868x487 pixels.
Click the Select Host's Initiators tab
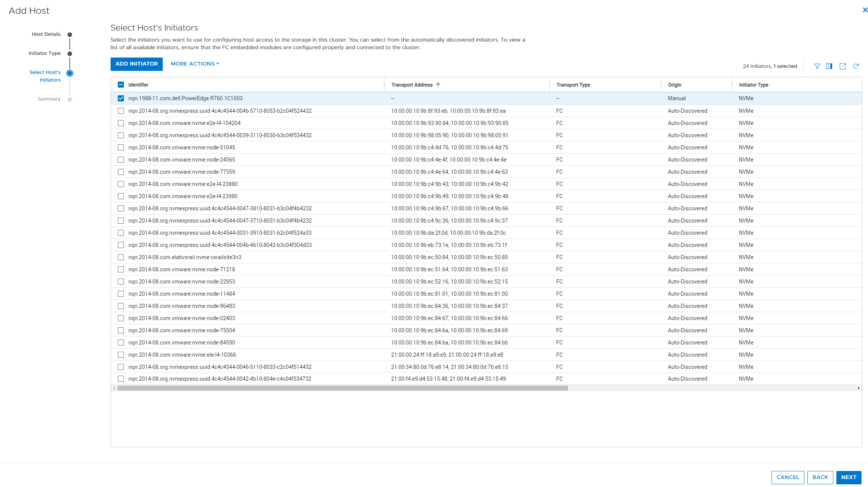[x=45, y=76]
